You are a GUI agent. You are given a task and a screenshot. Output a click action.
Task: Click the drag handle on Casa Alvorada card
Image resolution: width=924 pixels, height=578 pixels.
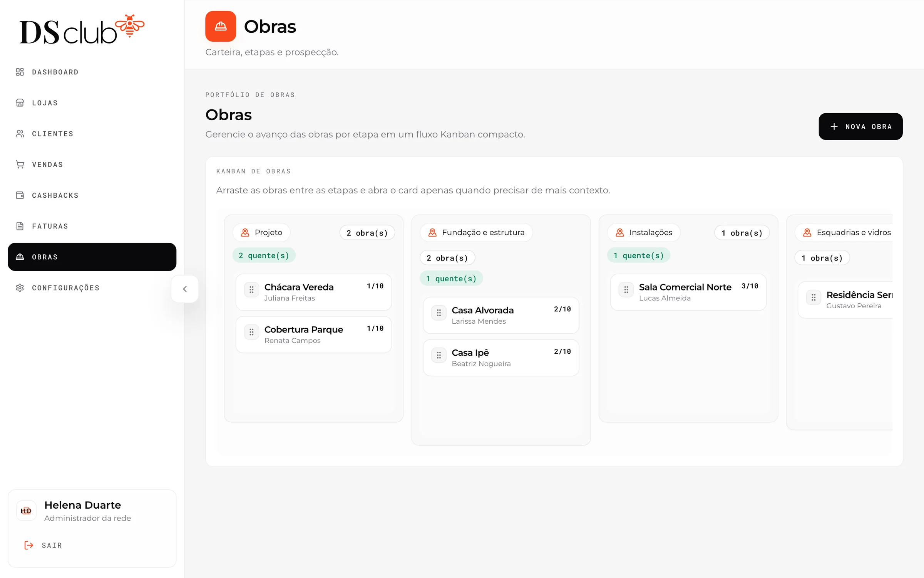point(439,313)
